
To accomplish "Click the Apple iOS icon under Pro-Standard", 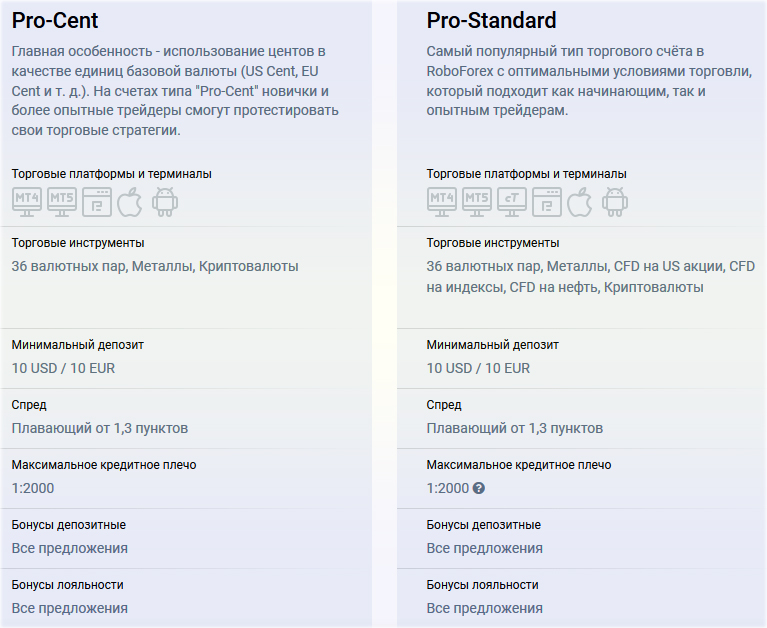I will point(580,202).
